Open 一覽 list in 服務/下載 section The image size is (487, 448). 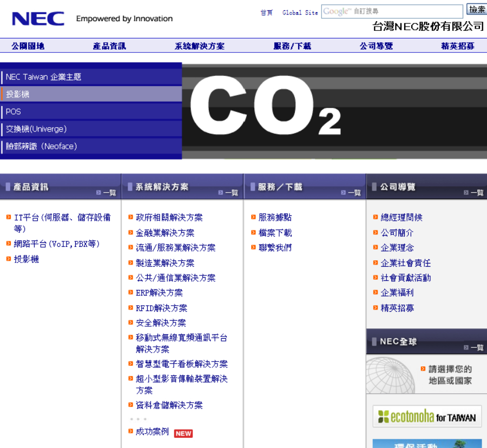tap(351, 193)
